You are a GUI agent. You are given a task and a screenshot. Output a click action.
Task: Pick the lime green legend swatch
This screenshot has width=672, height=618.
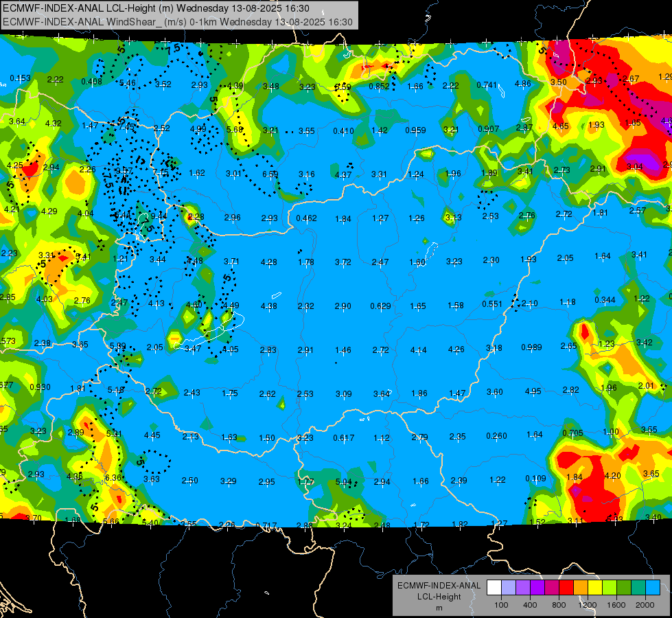[x=610, y=587]
